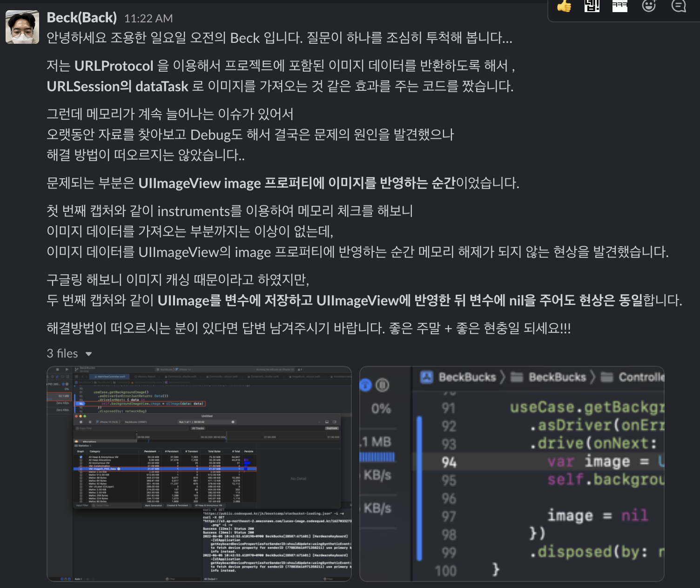Open the 'image = nil' code screenshot thumbnail

pyautogui.click(x=512, y=474)
